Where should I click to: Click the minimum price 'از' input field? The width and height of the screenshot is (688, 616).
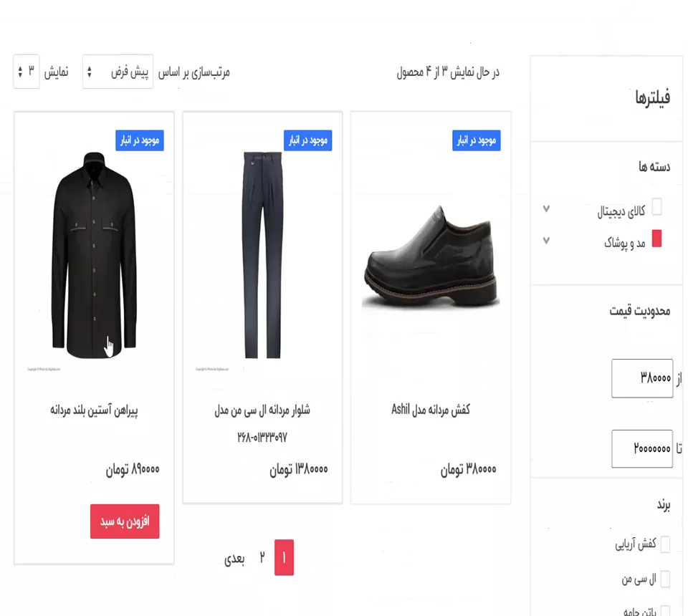tap(642, 378)
